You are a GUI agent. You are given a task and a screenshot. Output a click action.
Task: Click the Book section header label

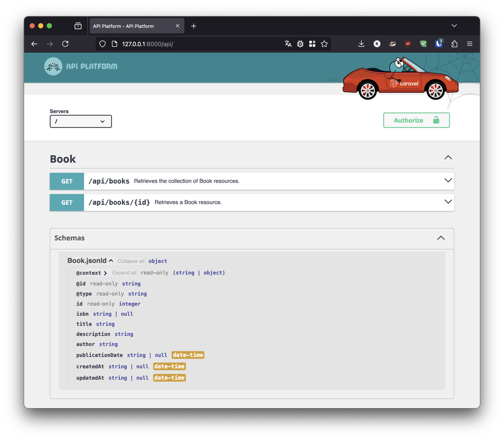63,158
